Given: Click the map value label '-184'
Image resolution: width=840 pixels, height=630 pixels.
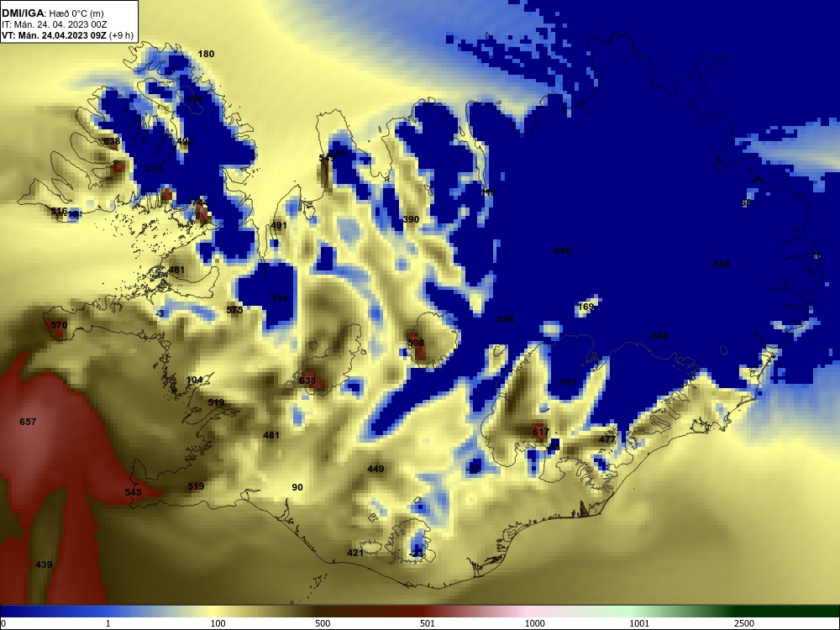Looking at the screenshot, I should (x=278, y=298).
